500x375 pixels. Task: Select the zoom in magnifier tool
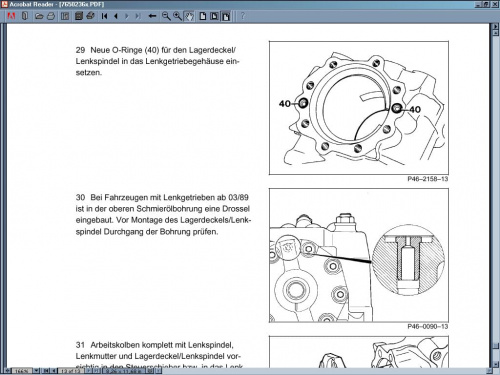click(x=177, y=16)
